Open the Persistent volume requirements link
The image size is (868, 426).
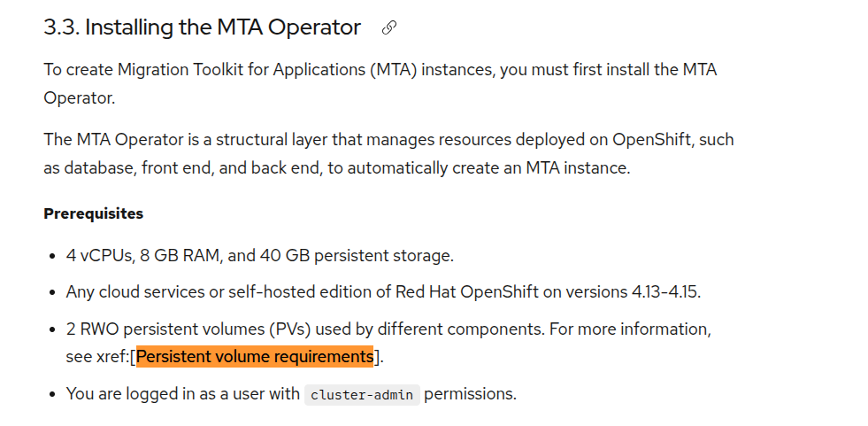click(255, 357)
